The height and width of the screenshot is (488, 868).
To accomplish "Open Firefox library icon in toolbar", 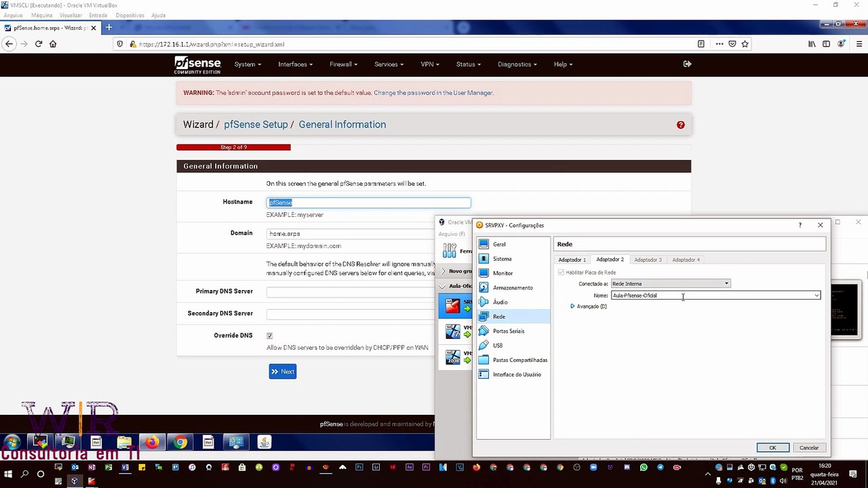I will [812, 44].
